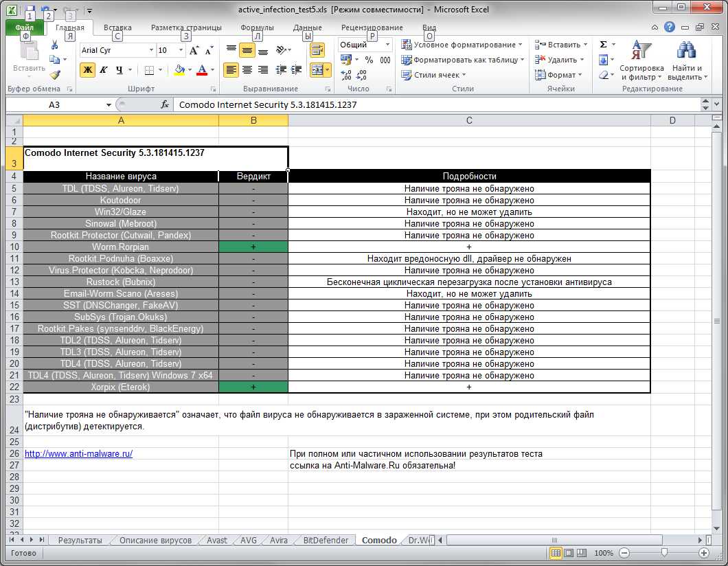The image size is (728, 566).
Task: Click the text orientation icon
Action: [283, 49]
